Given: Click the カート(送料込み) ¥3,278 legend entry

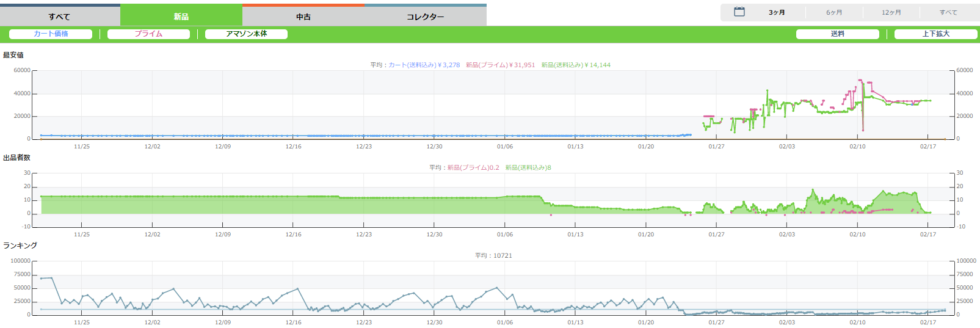Looking at the screenshot, I should pyautogui.click(x=424, y=65).
